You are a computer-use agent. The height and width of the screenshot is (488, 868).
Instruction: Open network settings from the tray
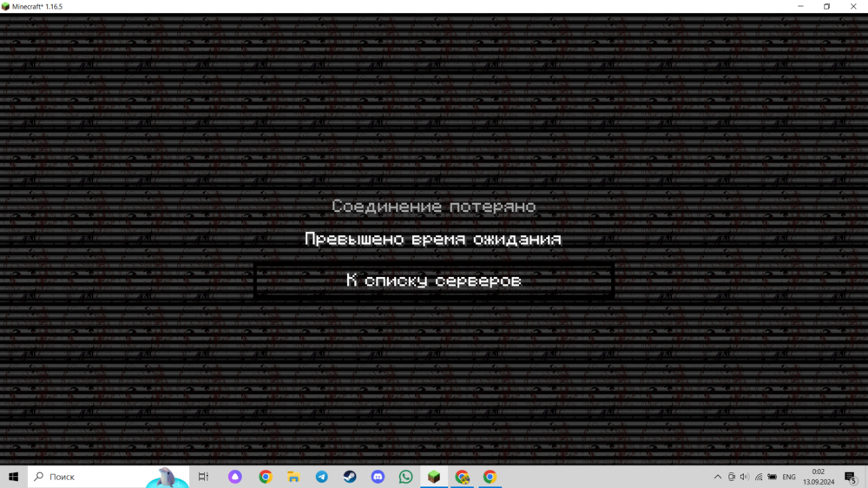(759, 477)
